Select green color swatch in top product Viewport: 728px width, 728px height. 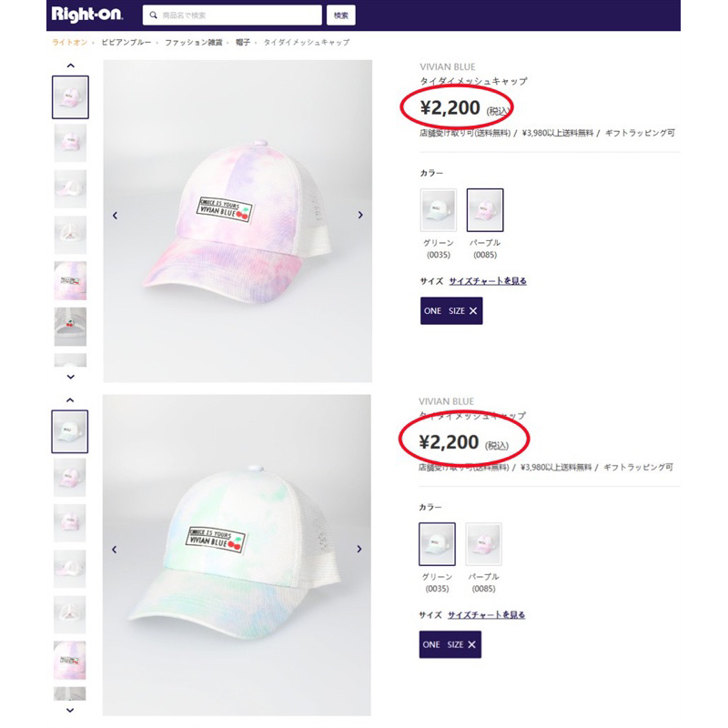[438, 210]
